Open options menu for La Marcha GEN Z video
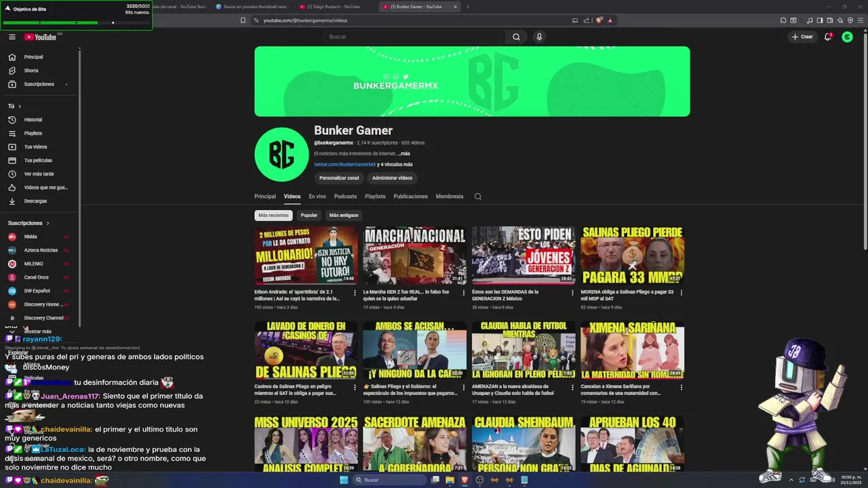 (463, 293)
